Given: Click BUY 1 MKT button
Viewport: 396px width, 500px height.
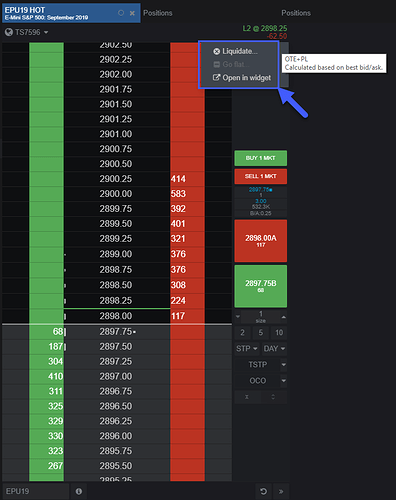Looking at the screenshot, I should 261,158.
